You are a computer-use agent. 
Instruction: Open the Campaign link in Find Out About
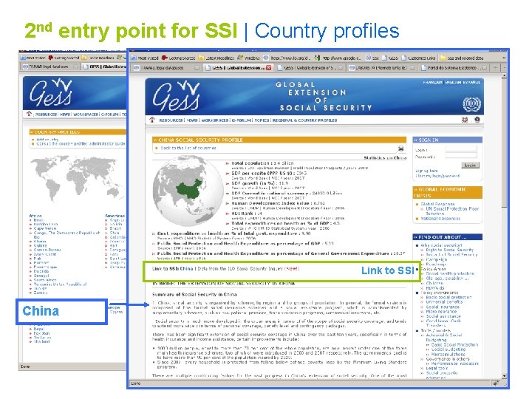[x=437, y=259]
